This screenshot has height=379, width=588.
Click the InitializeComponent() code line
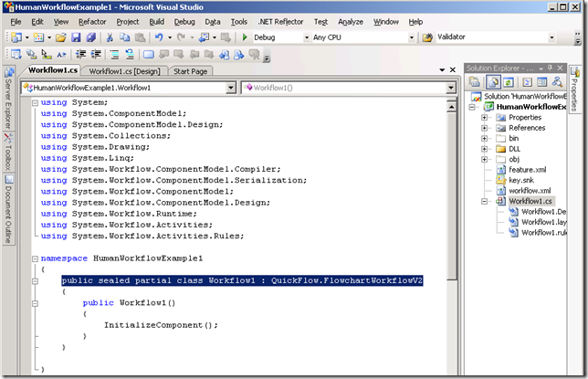[161, 325]
